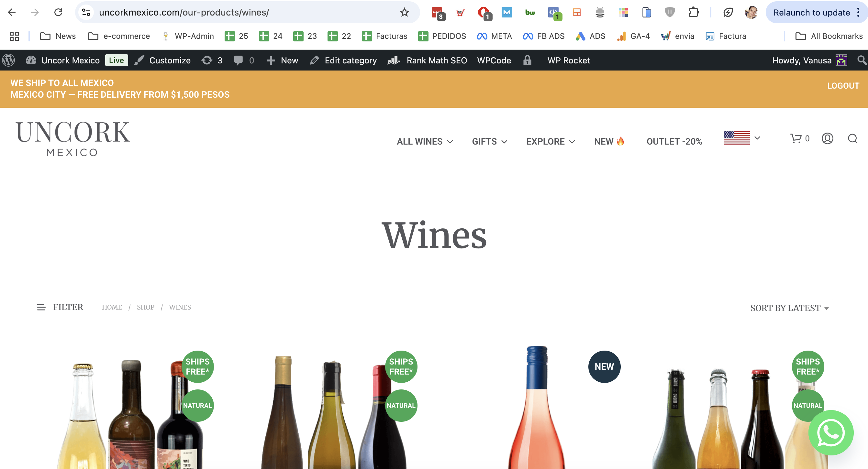The width and height of the screenshot is (868, 469).
Task: Click the bw extension icon
Action: coord(530,13)
